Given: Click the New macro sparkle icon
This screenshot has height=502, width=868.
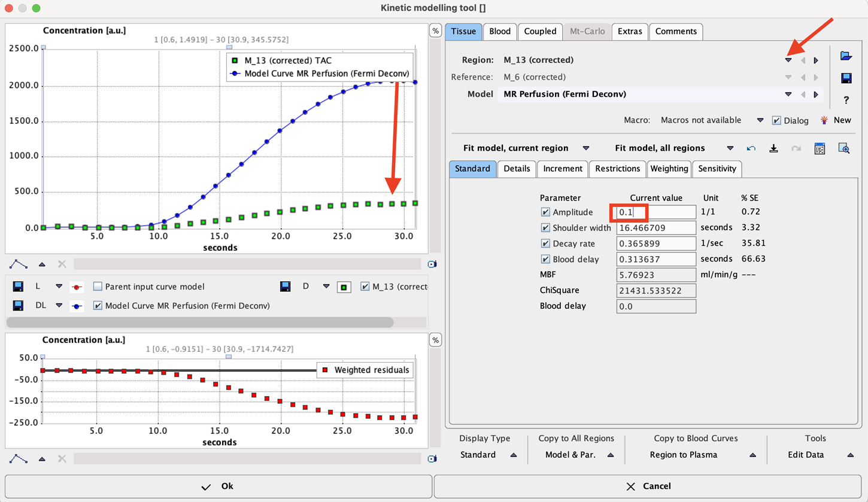Looking at the screenshot, I should 824,120.
